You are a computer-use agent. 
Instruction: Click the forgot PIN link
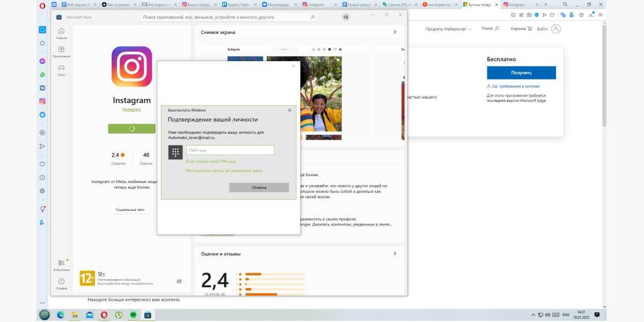pos(210,161)
